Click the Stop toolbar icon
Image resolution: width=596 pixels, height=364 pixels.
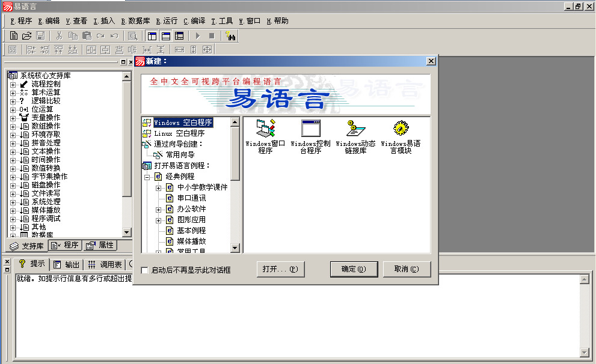[211, 35]
